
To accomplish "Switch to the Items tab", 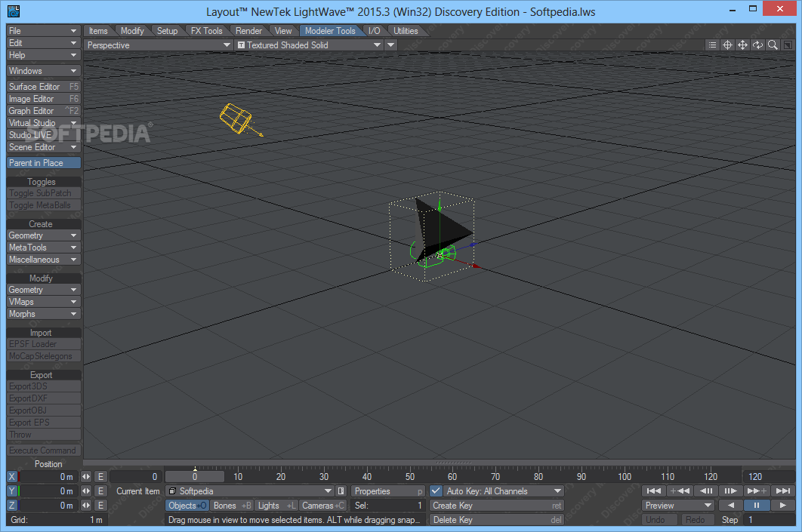I will 98,31.
